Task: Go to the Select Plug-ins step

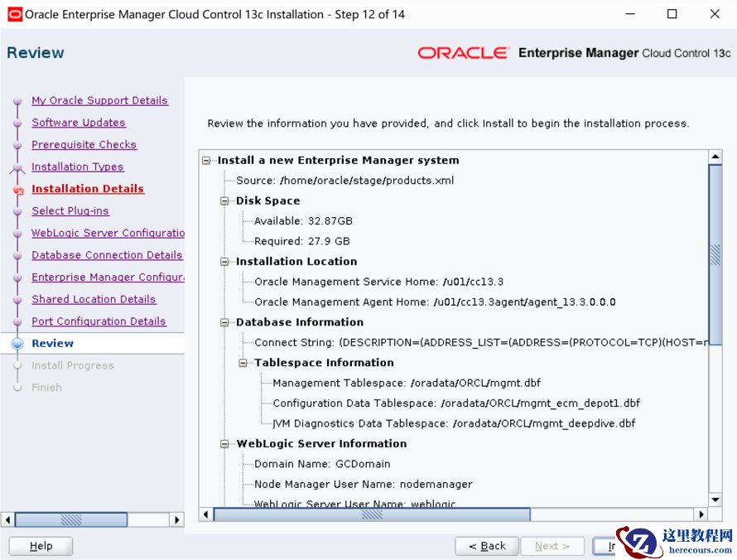Action: click(x=70, y=210)
